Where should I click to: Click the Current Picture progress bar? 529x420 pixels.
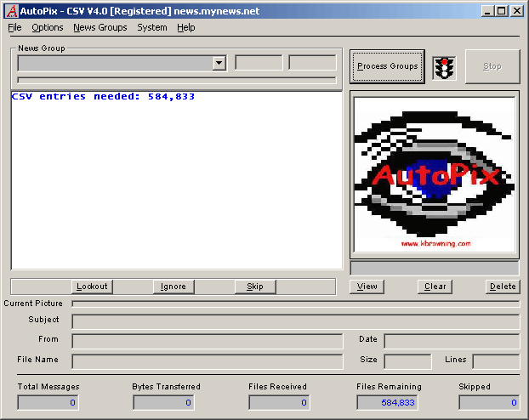(295, 304)
